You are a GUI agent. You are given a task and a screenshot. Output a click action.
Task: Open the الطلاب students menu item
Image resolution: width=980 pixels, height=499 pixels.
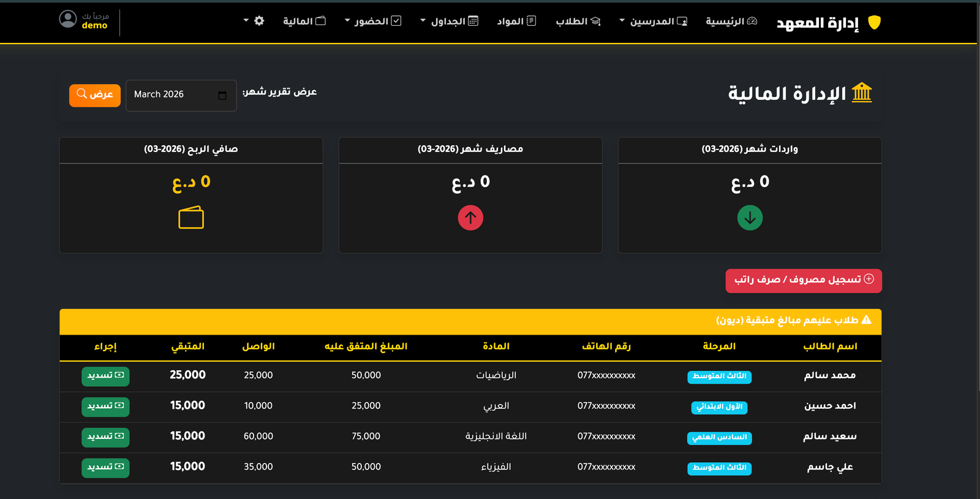point(578,21)
